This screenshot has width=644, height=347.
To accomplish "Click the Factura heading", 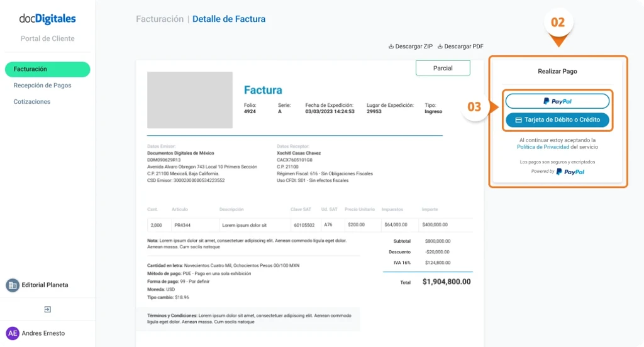I will [263, 90].
